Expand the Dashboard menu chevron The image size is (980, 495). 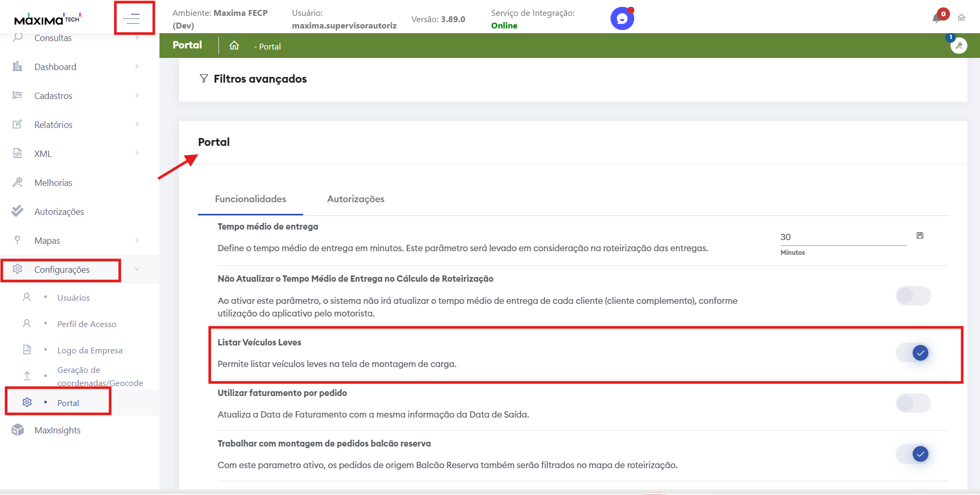point(137,67)
